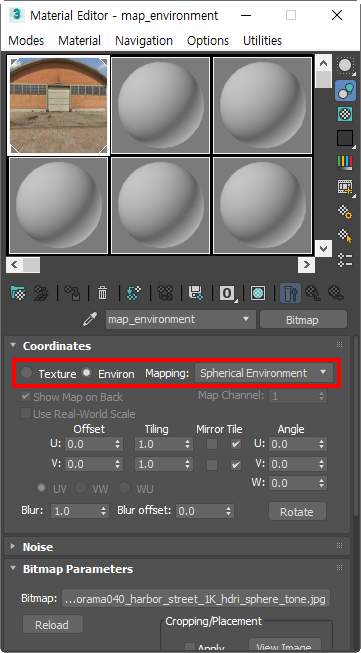Screen dimensions: 361x653
Task: Open the map_environment name dropdown
Action: (x=181, y=319)
